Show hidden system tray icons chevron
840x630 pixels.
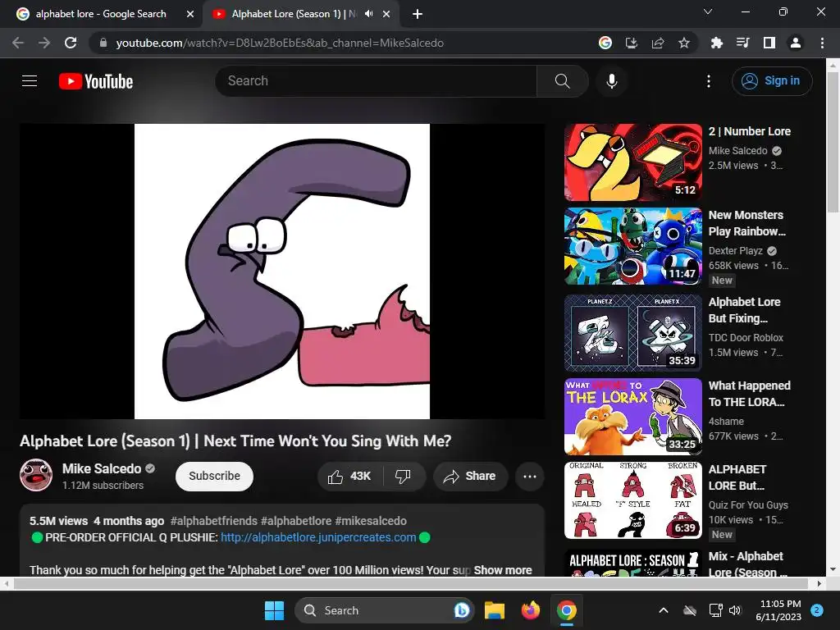[663, 610]
